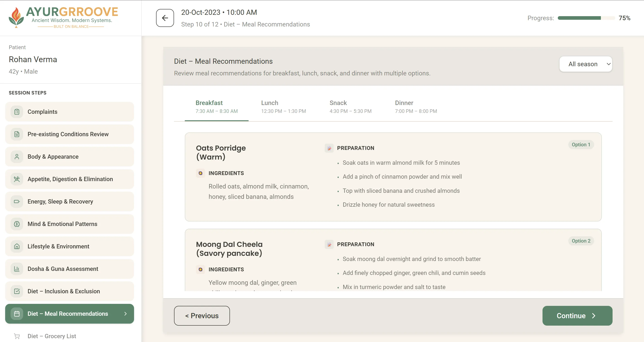Open the Complaints session step
This screenshot has width=644, height=342.
[70, 112]
